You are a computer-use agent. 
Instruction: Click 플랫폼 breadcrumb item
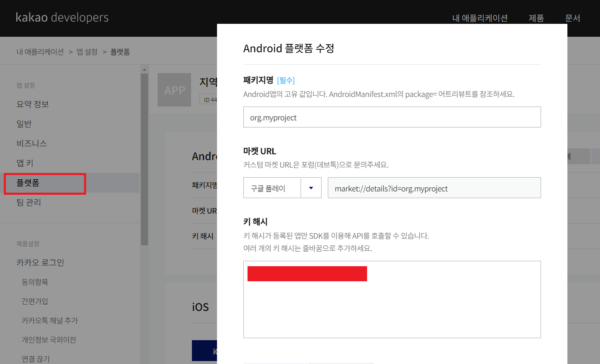120,52
